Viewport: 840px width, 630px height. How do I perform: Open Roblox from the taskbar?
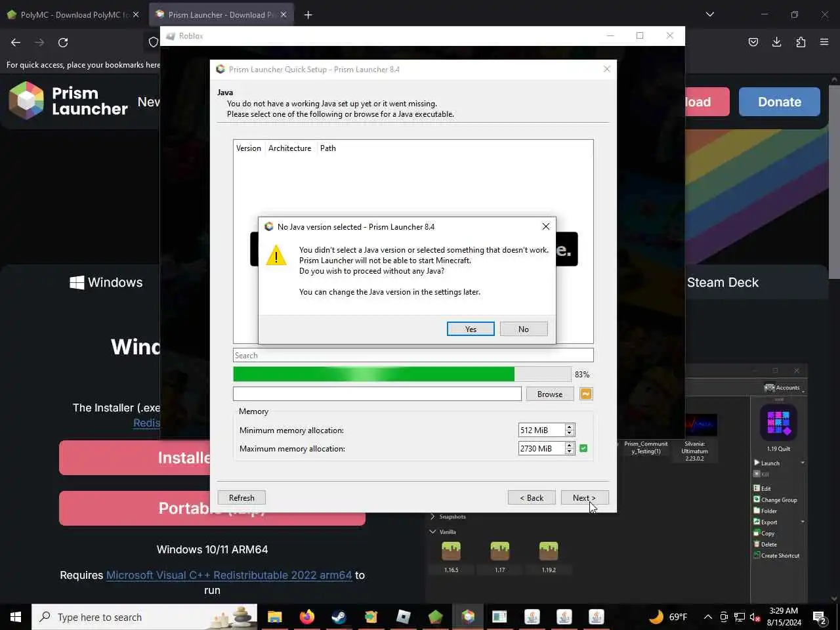tap(404, 617)
